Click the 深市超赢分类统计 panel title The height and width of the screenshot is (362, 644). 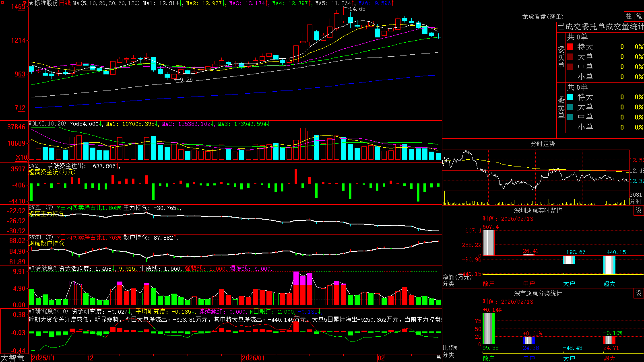click(x=538, y=293)
